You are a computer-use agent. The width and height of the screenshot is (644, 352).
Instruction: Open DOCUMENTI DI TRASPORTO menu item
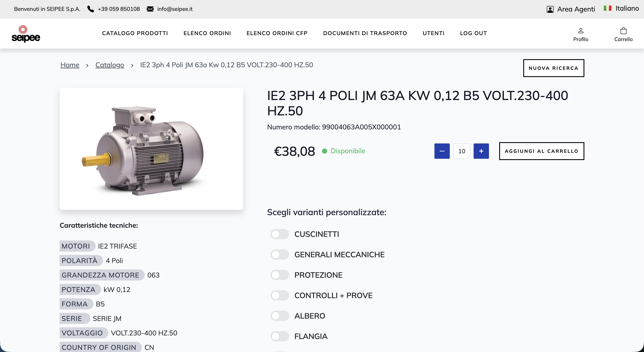[x=365, y=33]
